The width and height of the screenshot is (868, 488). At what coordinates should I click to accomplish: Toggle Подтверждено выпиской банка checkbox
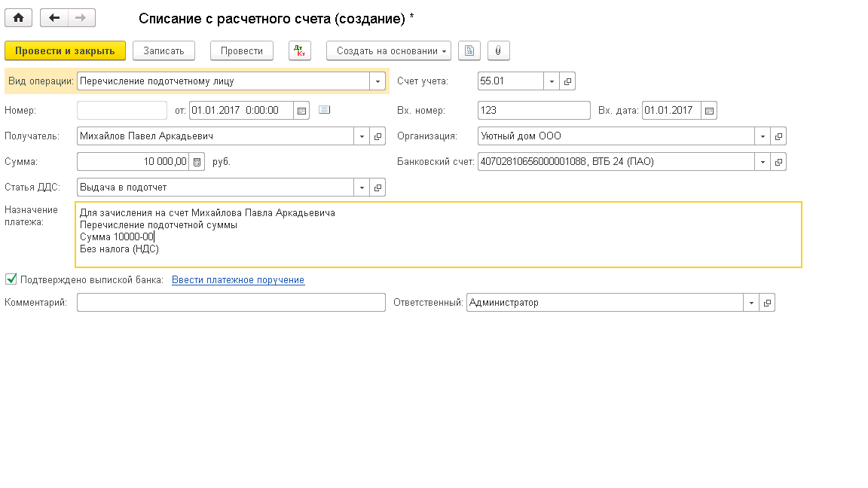[11, 279]
